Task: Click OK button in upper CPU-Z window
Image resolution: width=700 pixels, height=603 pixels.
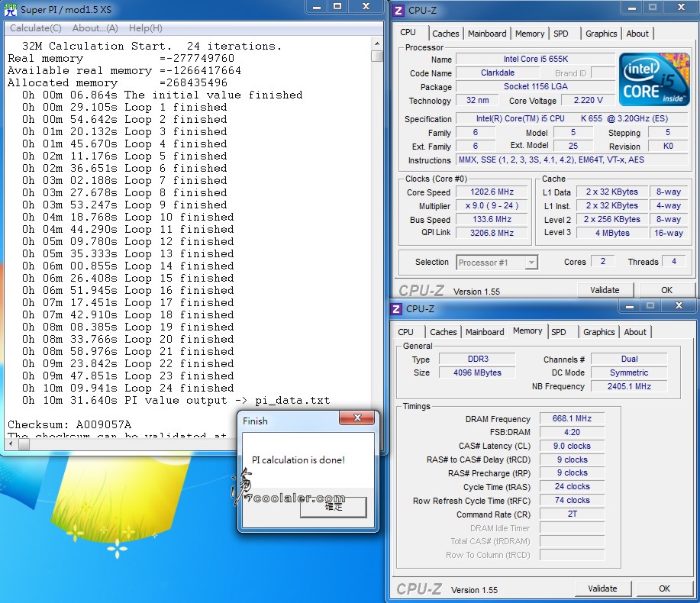Action: pos(666,290)
